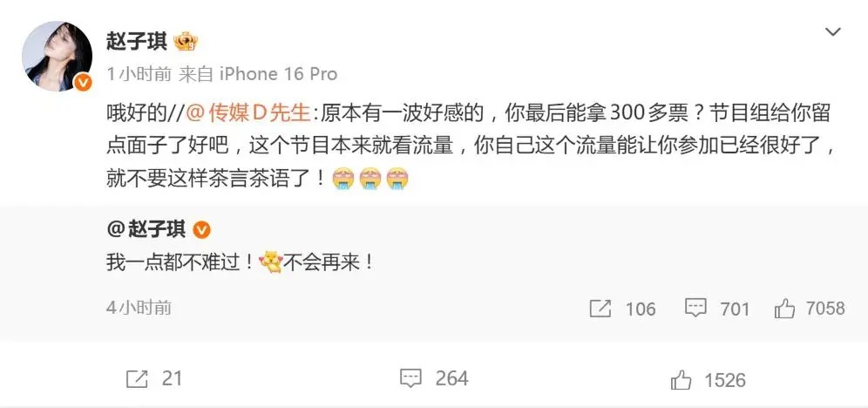Click the 1小时前 post timestamp
This screenshot has height=408, width=868.
(139, 74)
